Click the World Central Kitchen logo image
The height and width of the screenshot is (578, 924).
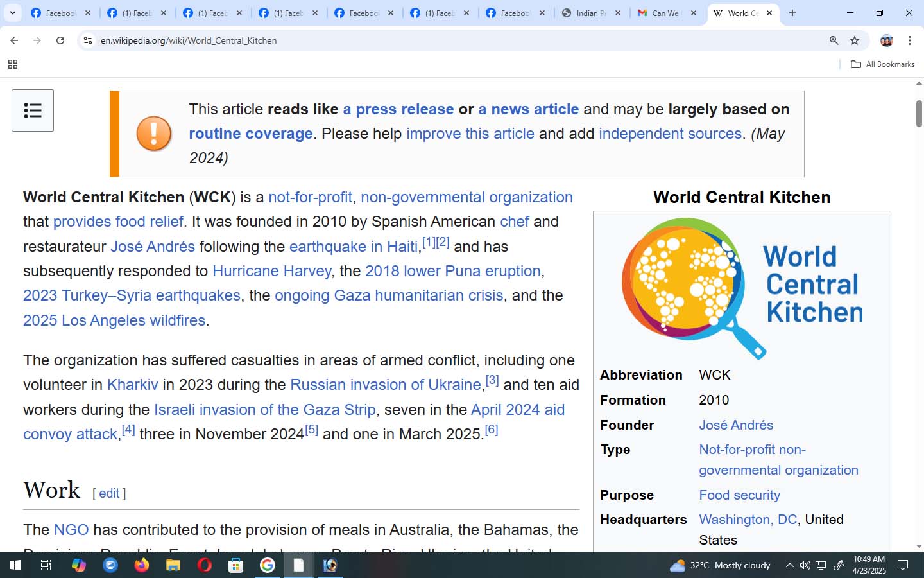(x=742, y=288)
